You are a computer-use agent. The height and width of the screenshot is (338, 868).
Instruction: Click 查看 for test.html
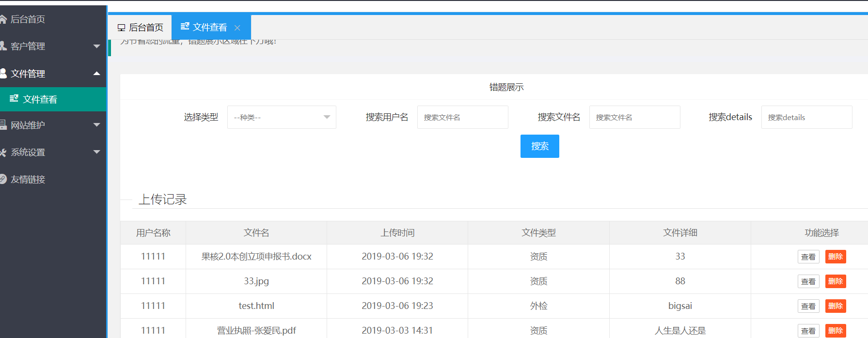(x=808, y=306)
